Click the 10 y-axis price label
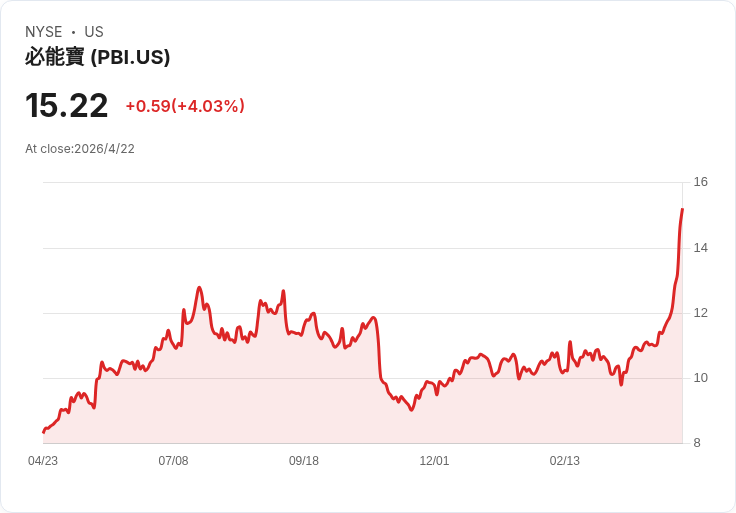Screen dimensions: 736x513 point(700,378)
